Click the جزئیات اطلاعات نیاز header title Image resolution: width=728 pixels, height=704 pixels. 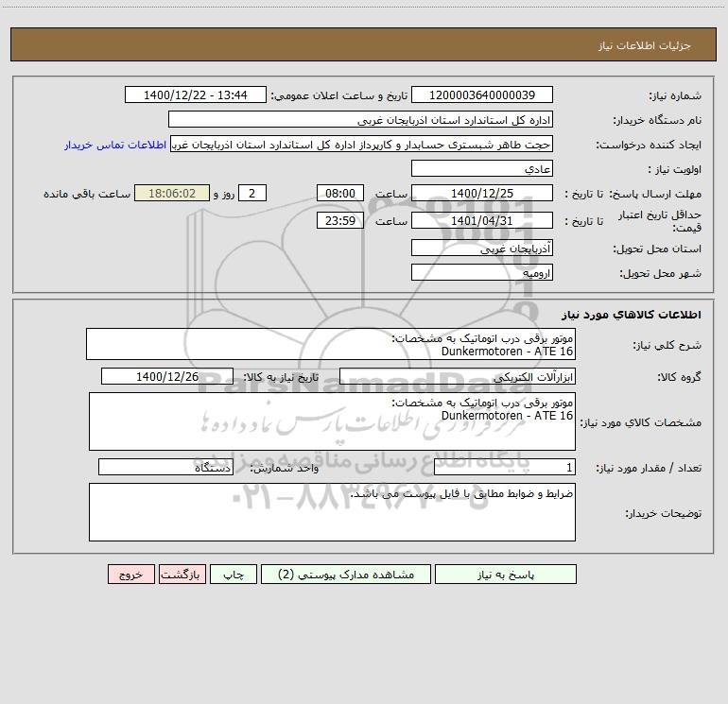point(645,45)
